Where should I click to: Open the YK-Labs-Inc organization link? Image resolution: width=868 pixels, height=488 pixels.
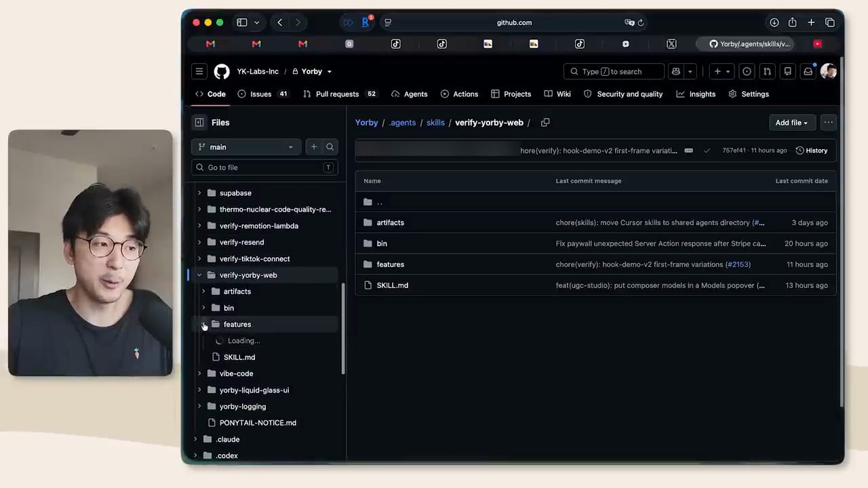pyautogui.click(x=258, y=71)
